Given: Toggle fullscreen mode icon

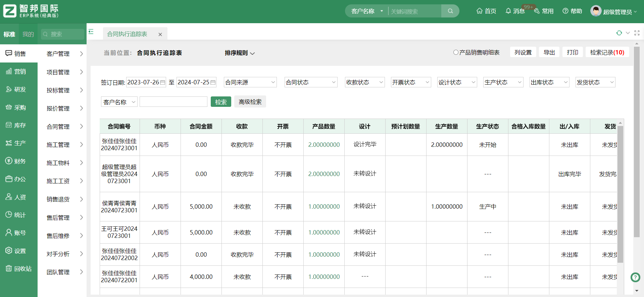Looking at the screenshot, I should [637, 33].
